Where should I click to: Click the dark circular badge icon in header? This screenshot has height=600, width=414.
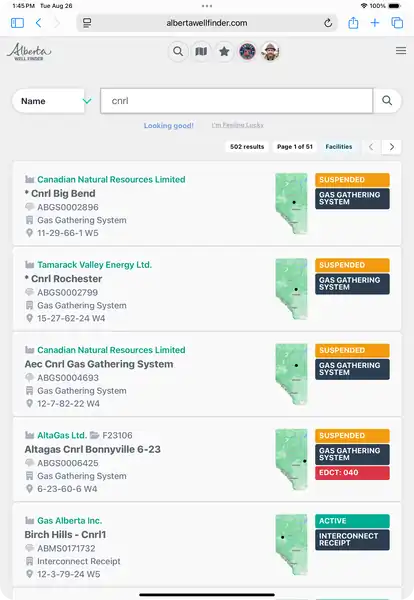point(247,51)
